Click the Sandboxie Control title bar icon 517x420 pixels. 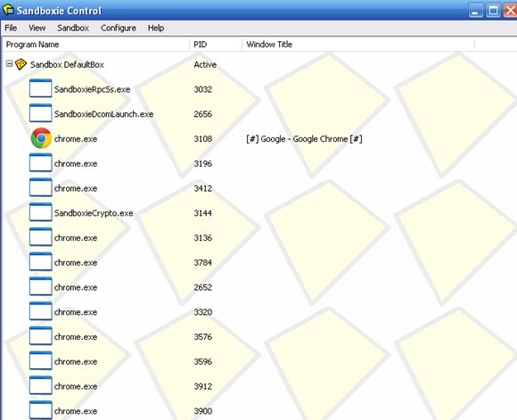point(8,9)
